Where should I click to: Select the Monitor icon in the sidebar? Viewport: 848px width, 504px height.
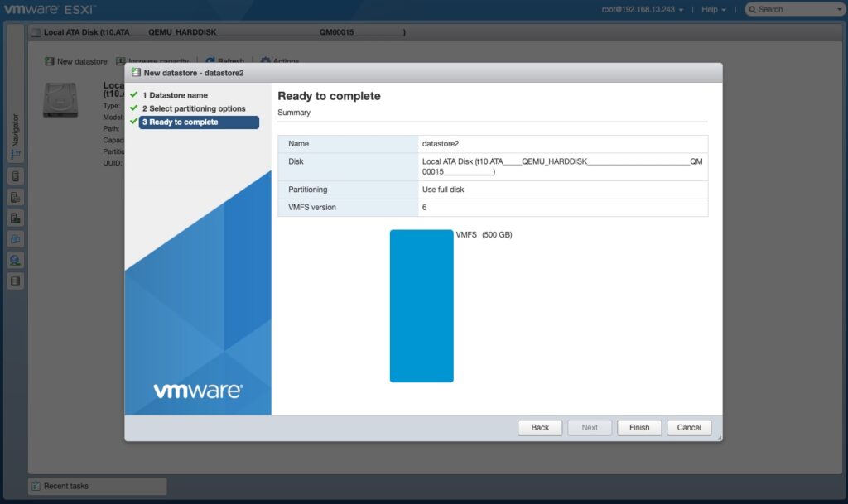pos(15,218)
